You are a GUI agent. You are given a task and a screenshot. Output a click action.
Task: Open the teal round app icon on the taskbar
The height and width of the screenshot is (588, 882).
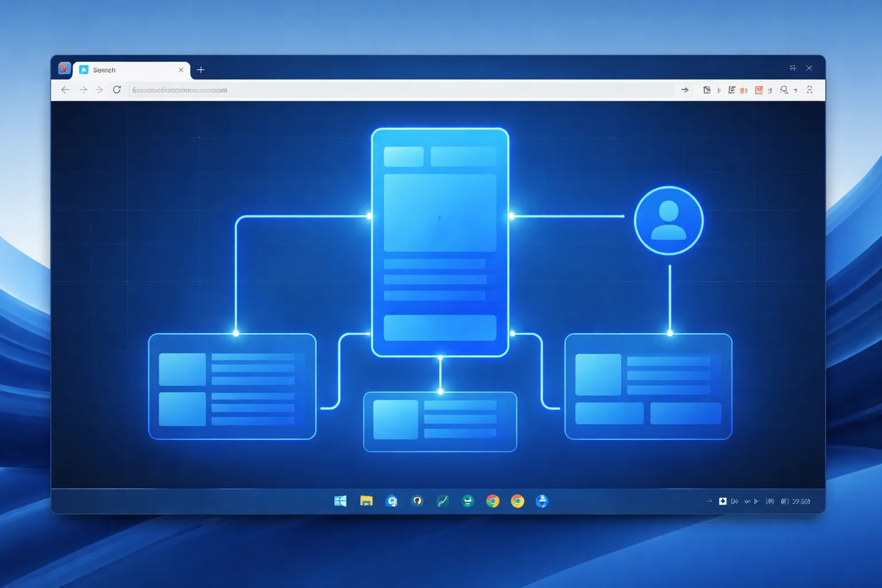(x=468, y=501)
